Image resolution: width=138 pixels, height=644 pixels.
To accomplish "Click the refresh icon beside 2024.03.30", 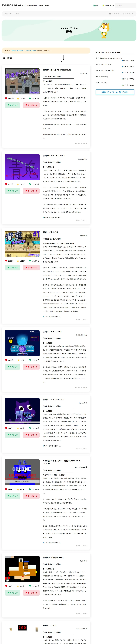I will click(x=123, y=14).
